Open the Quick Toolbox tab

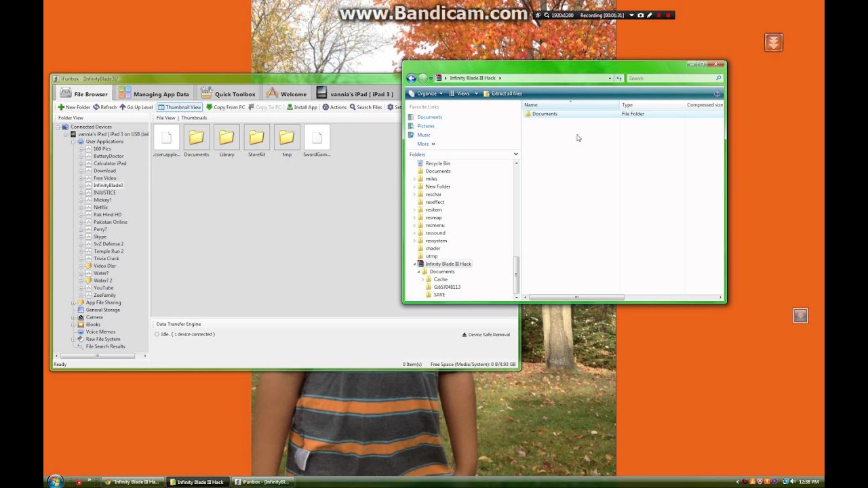coord(227,94)
